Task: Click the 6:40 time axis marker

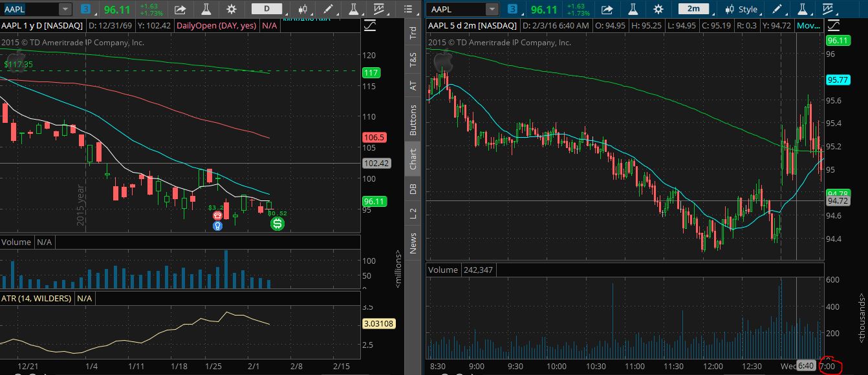Action: [x=807, y=367]
